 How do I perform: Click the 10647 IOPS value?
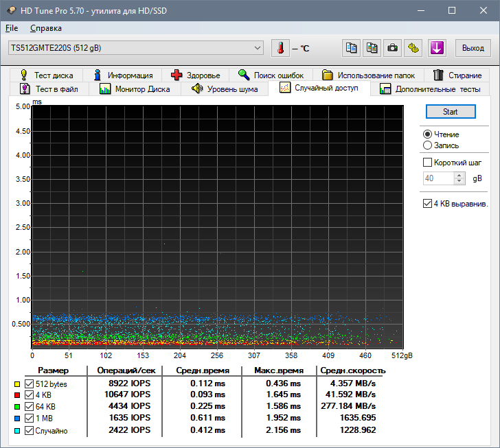pos(128,394)
